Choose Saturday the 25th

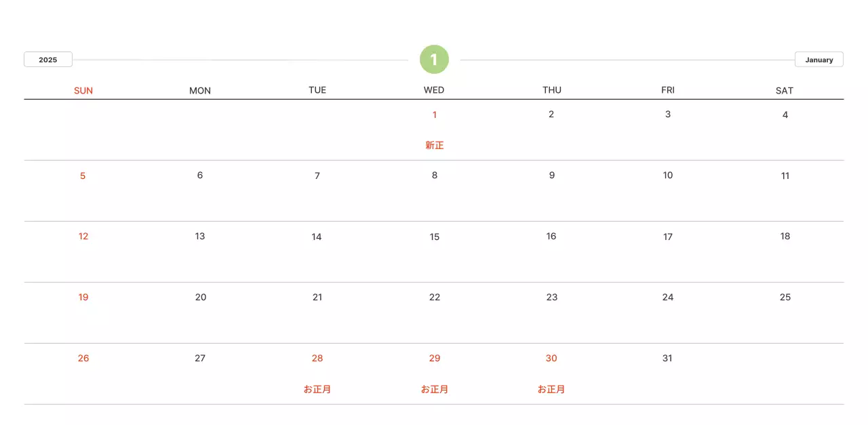coord(785,297)
